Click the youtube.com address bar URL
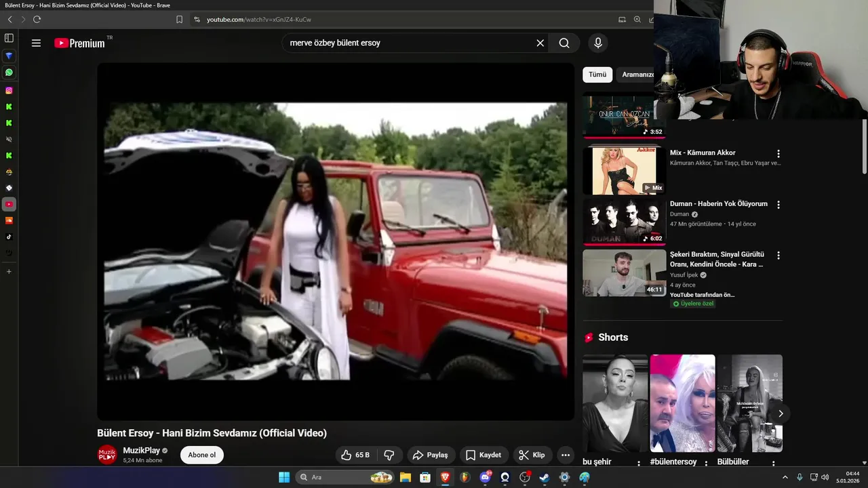 click(x=259, y=20)
